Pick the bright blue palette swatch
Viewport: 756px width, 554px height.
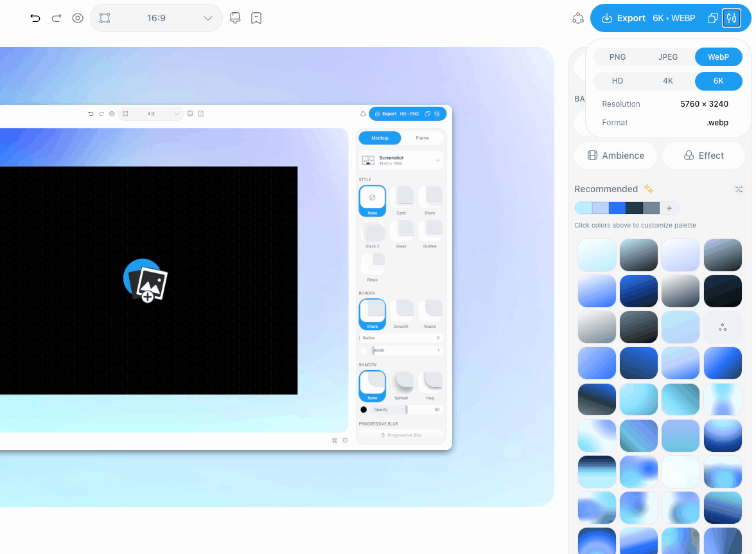[617, 208]
